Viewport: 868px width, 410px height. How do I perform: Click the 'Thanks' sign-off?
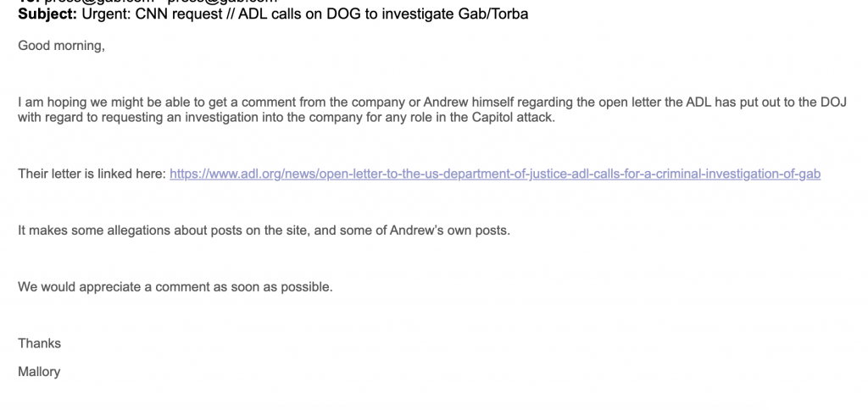40,343
